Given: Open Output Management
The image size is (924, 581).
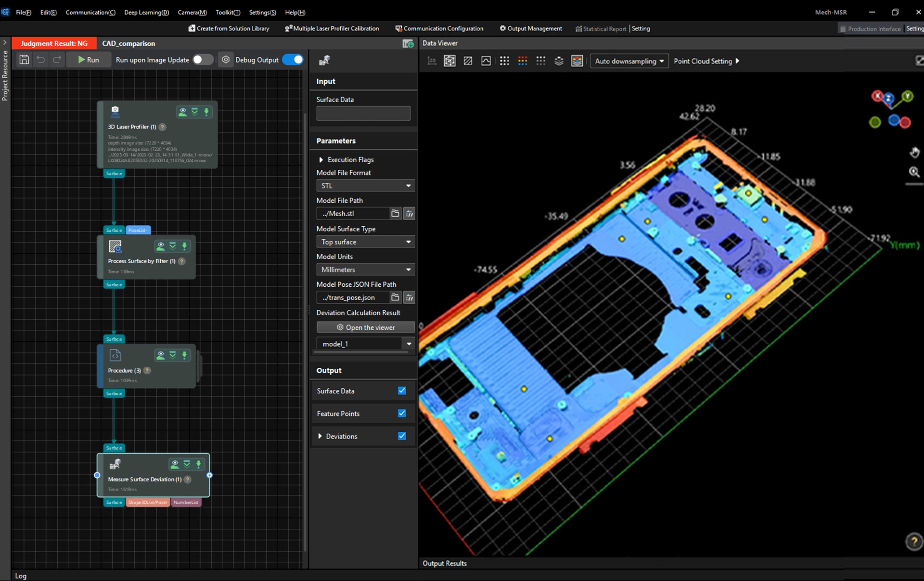Looking at the screenshot, I should pos(531,28).
